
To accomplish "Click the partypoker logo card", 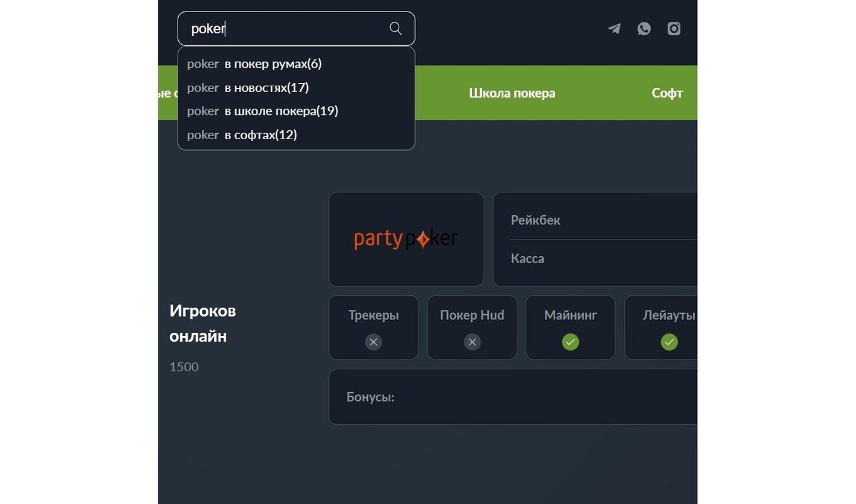I will pyautogui.click(x=406, y=240).
